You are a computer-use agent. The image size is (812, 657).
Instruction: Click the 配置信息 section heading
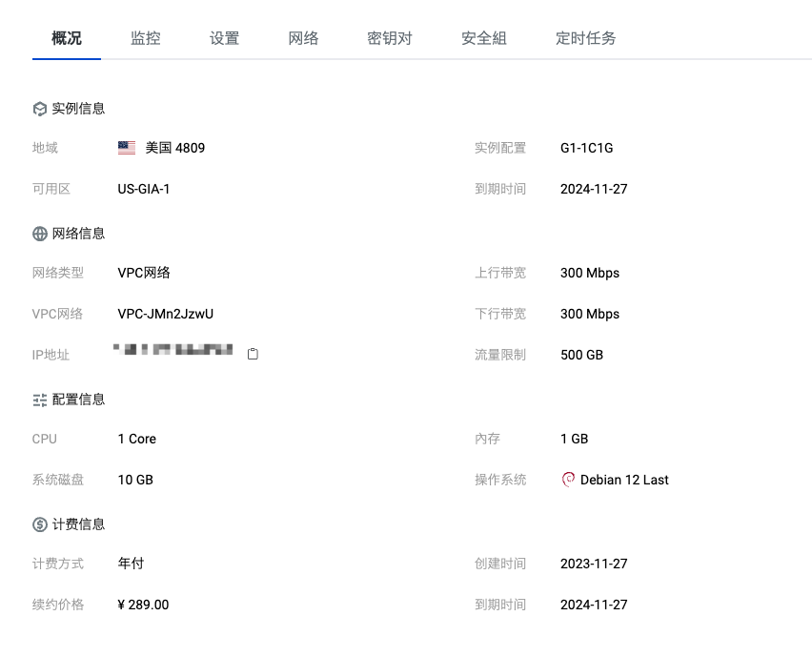[x=78, y=400]
